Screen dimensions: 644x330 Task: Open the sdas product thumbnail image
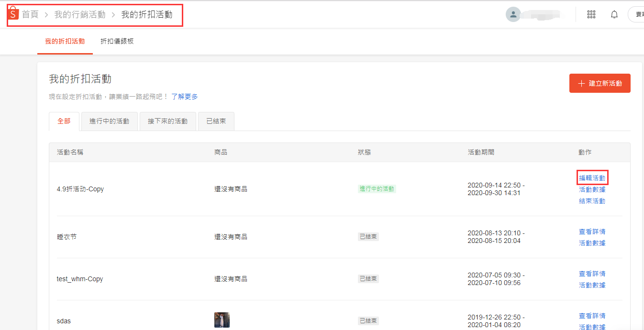(x=222, y=320)
